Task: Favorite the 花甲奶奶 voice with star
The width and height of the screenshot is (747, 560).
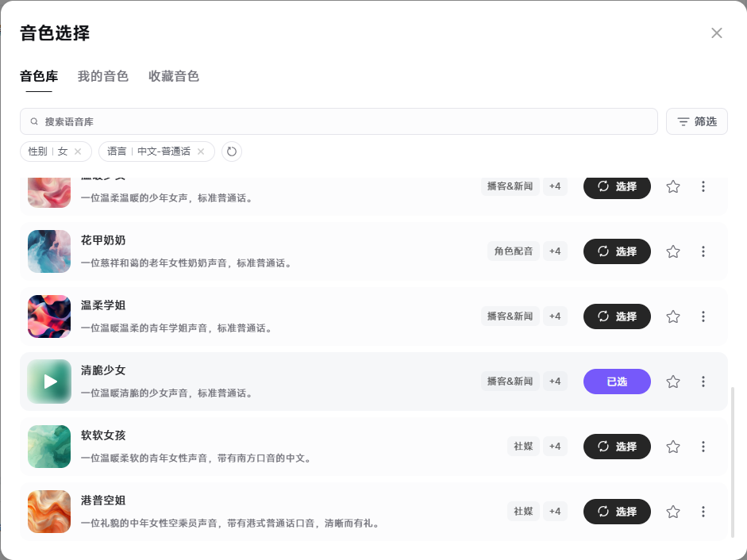Action: 673,251
